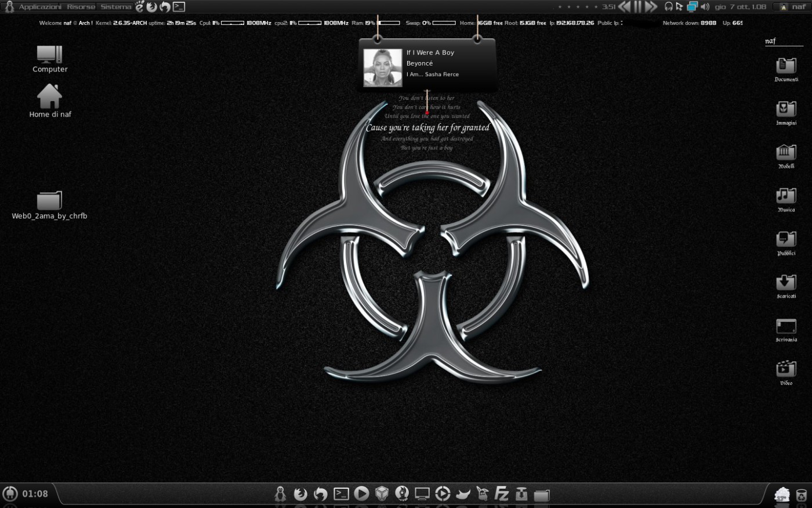This screenshot has width=812, height=508.
Task: Launch the GNOME foot browser icon in top panel
Action: tap(139, 7)
